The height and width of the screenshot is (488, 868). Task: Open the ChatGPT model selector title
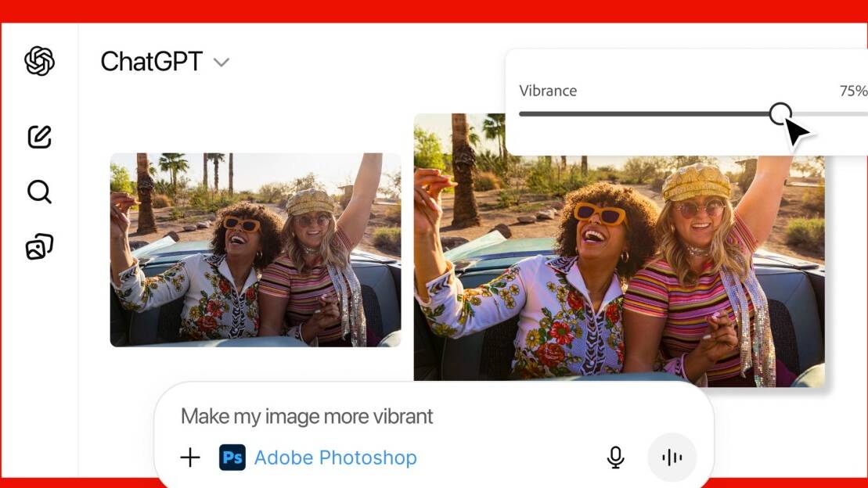coord(152,62)
